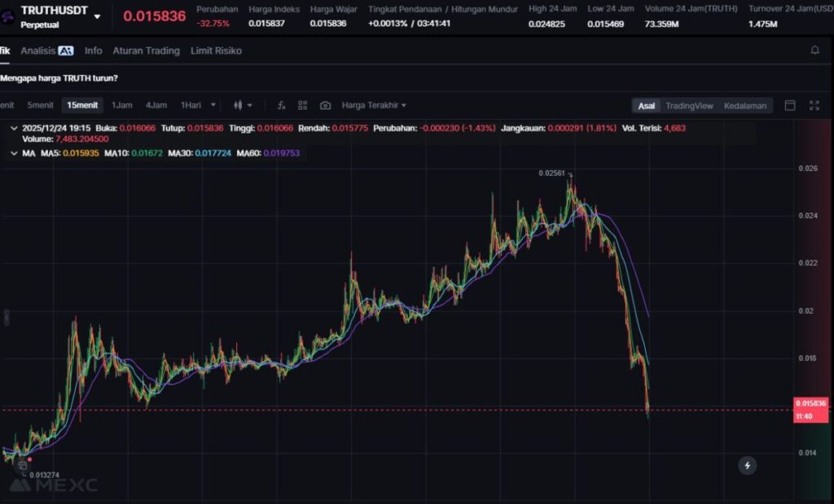834x504 pixels.
Task: Click the TRUTH coin logo icon
Action: pos(7,15)
